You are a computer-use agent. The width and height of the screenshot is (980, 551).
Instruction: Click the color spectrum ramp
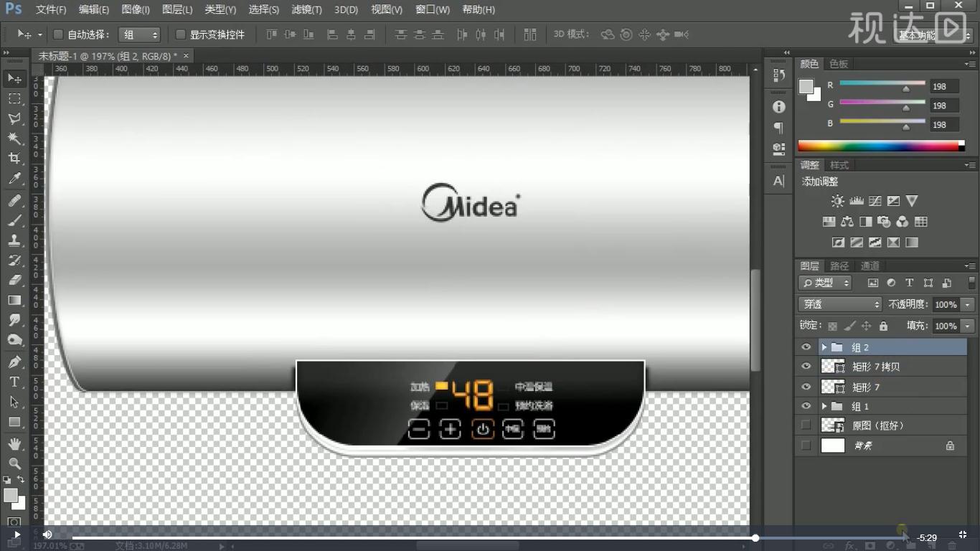(x=881, y=146)
